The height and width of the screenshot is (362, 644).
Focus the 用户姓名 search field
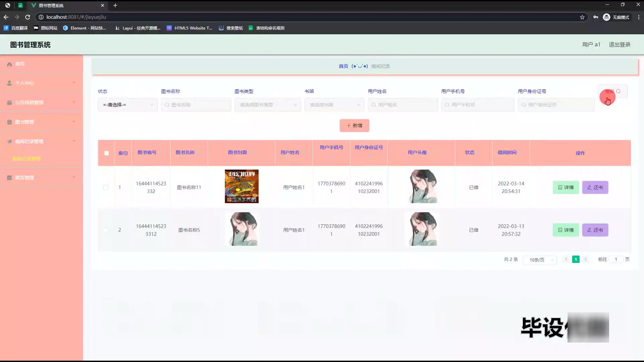(x=402, y=105)
